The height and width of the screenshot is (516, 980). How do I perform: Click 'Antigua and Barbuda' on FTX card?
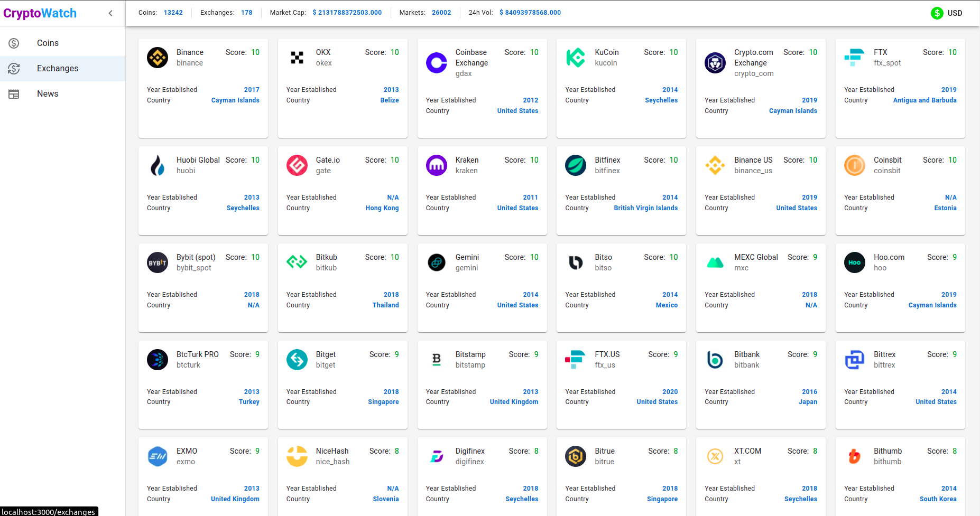924,100
